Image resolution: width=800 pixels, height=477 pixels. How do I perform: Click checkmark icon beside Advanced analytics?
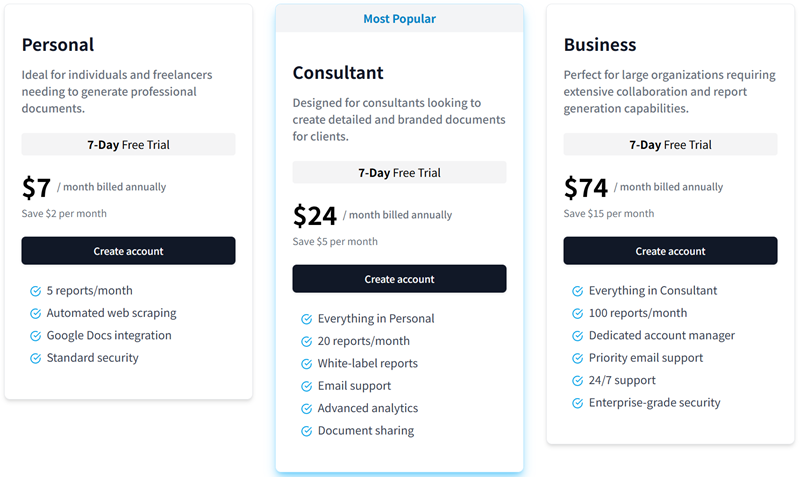tap(306, 409)
